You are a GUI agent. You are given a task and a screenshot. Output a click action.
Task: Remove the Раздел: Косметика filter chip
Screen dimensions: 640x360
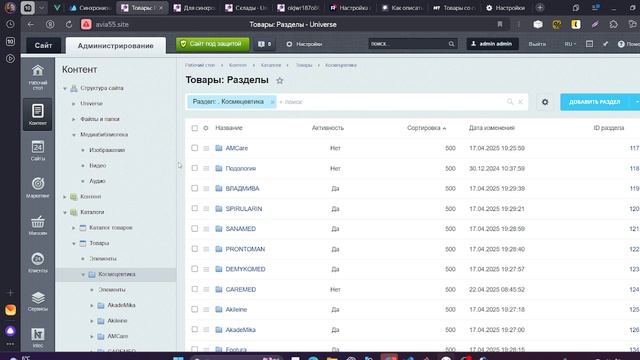(272, 102)
